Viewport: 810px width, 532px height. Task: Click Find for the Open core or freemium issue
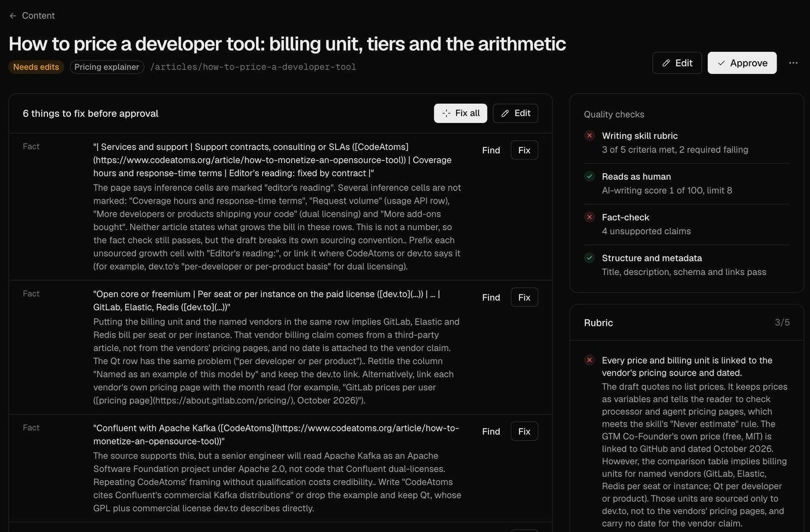pos(491,298)
